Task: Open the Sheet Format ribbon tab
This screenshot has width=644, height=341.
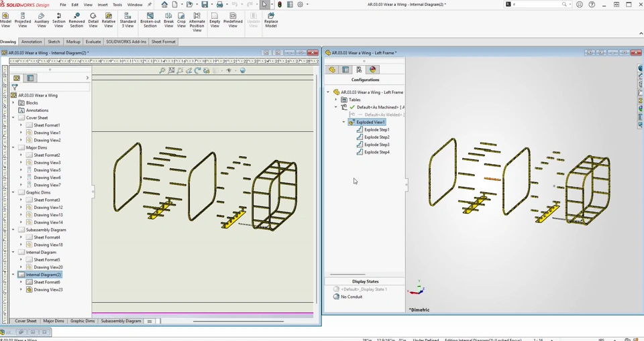Action: point(164,42)
